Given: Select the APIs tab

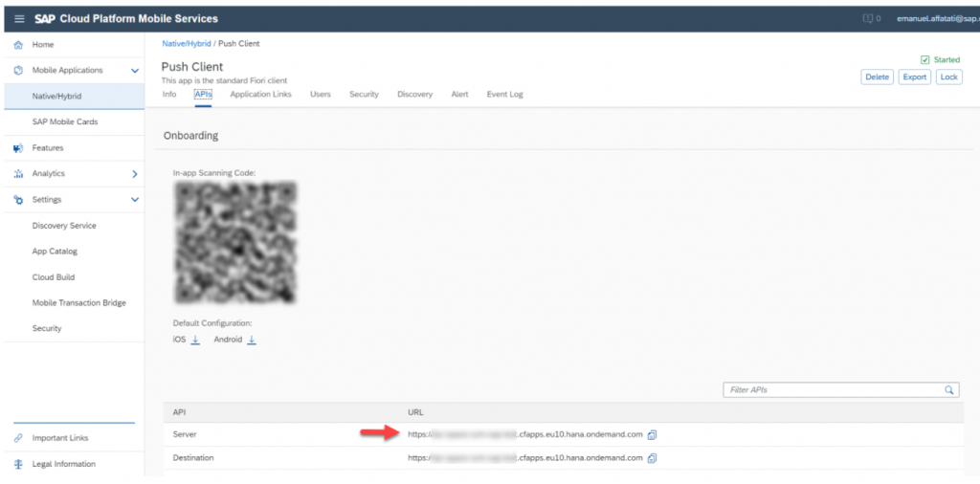Looking at the screenshot, I should coord(203,95).
